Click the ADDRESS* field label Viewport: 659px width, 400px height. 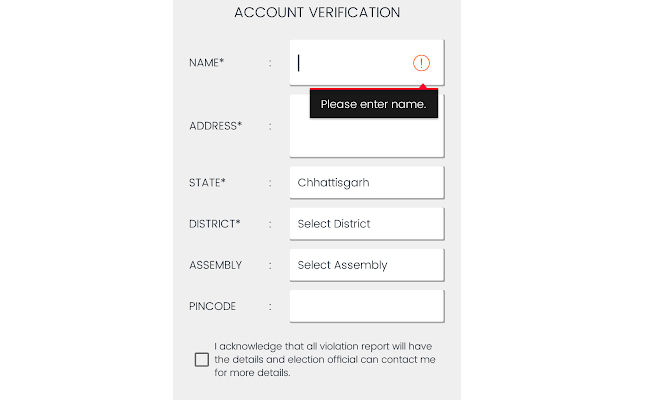pyautogui.click(x=215, y=126)
